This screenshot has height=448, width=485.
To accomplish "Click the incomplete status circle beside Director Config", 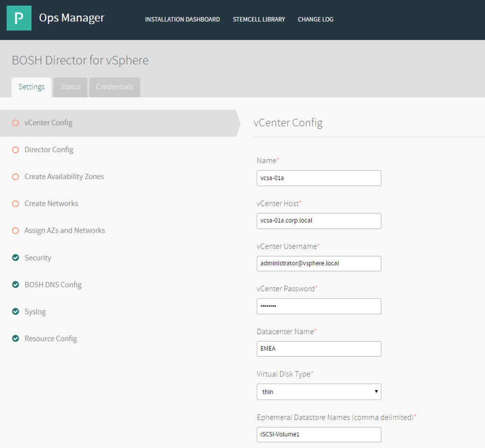I will coord(15,150).
